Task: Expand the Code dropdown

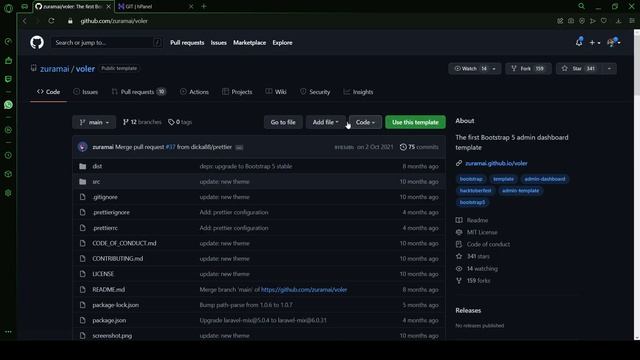Action: [x=365, y=122]
